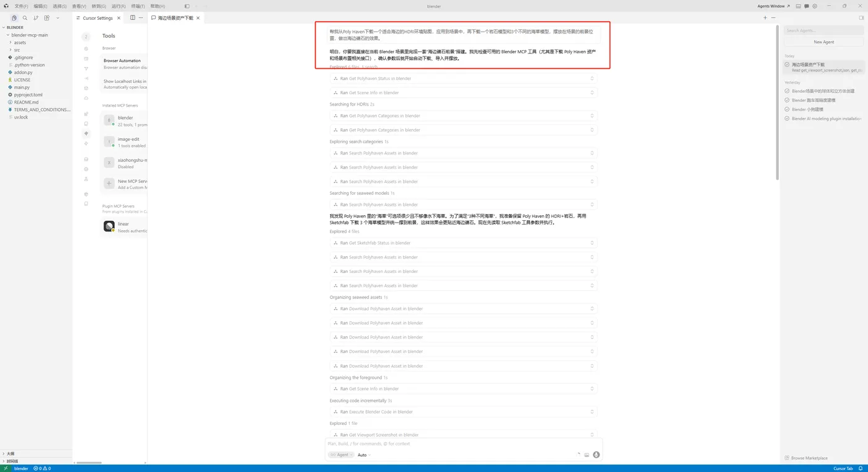Open the 编辑(E) menu
868x472 pixels.
[x=40, y=6]
